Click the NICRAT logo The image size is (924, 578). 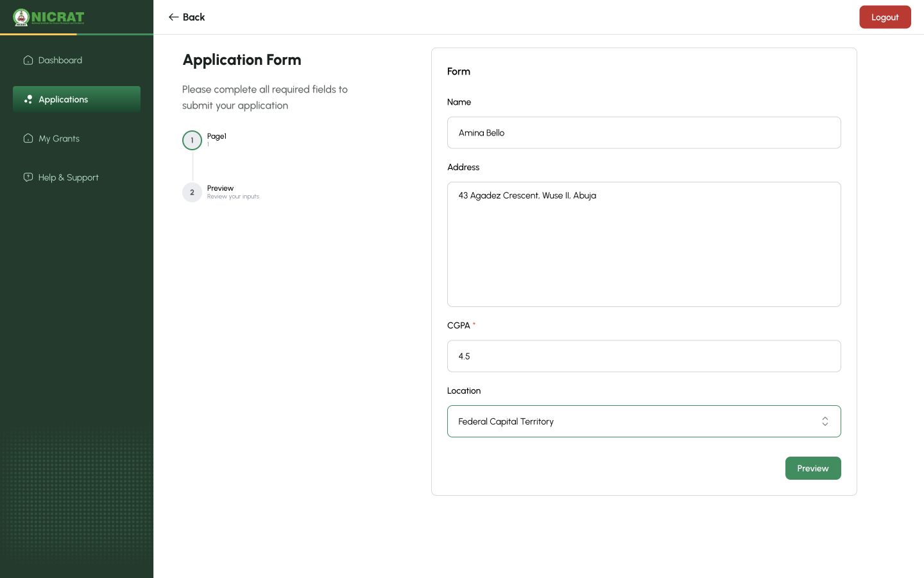click(x=49, y=17)
